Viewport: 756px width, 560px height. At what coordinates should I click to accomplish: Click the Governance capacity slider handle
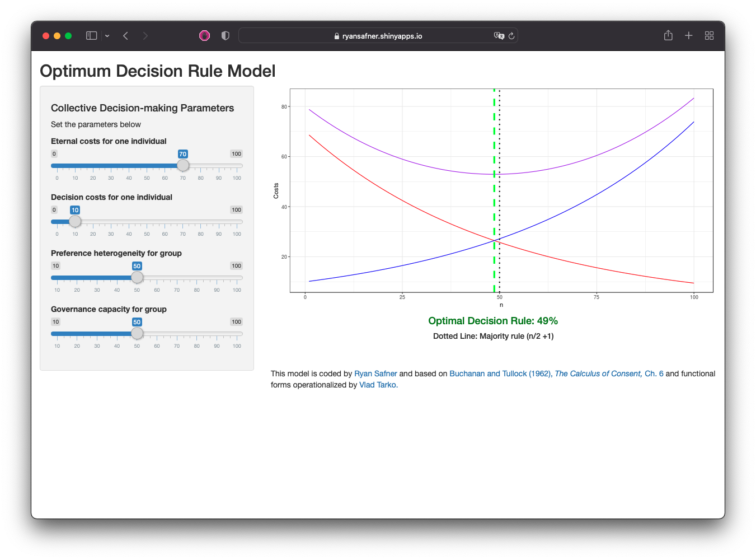(137, 334)
